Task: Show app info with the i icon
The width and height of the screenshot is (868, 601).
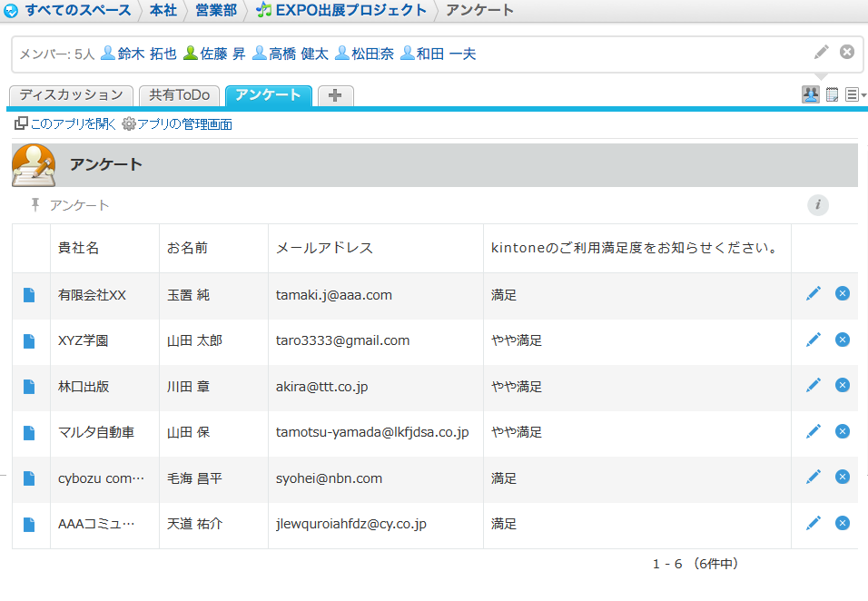Action: pyautogui.click(x=818, y=205)
